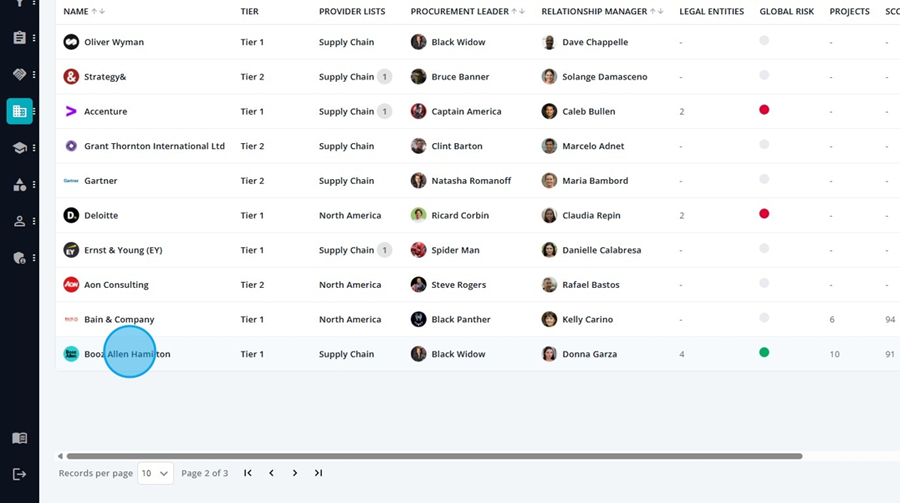Open the graduation cap icon in sidebar
The image size is (900, 503).
coord(20,148)
